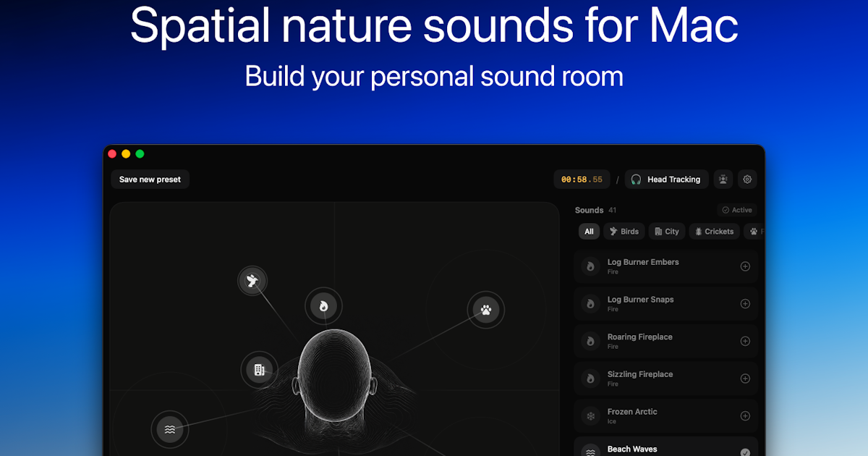Click the Build your personal sound room subtitle

coord(434,76)
